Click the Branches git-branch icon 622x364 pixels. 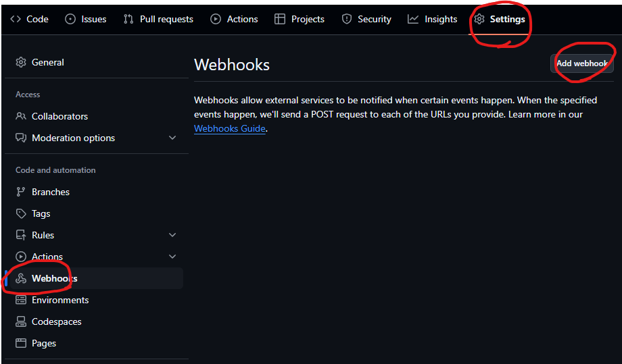tap(21, 192)
